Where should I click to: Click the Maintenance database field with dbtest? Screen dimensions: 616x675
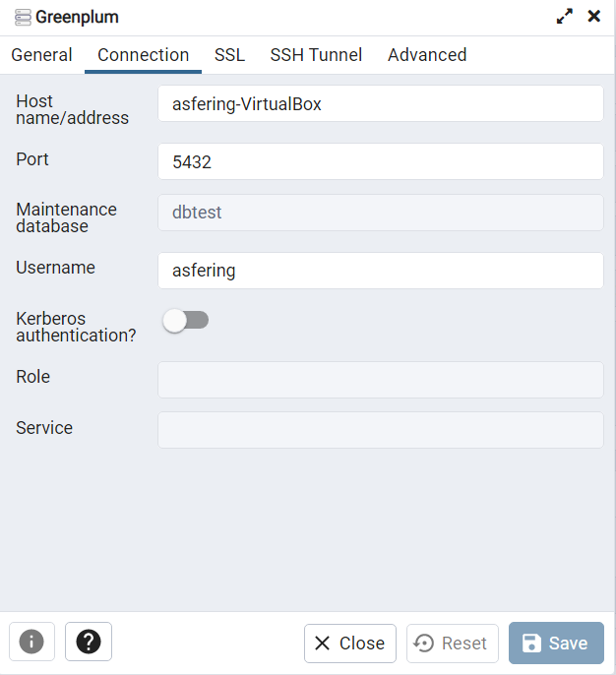(x=381, y=213)
